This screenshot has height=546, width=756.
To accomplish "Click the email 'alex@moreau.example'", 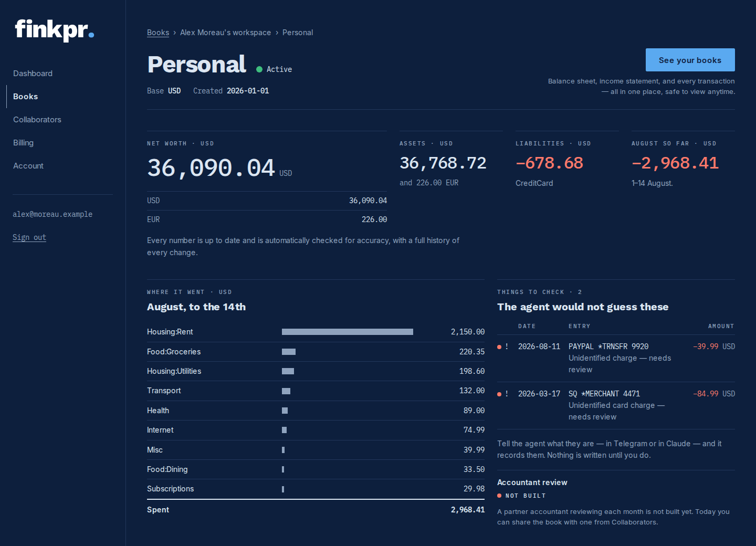I will (x=52, y=214).
